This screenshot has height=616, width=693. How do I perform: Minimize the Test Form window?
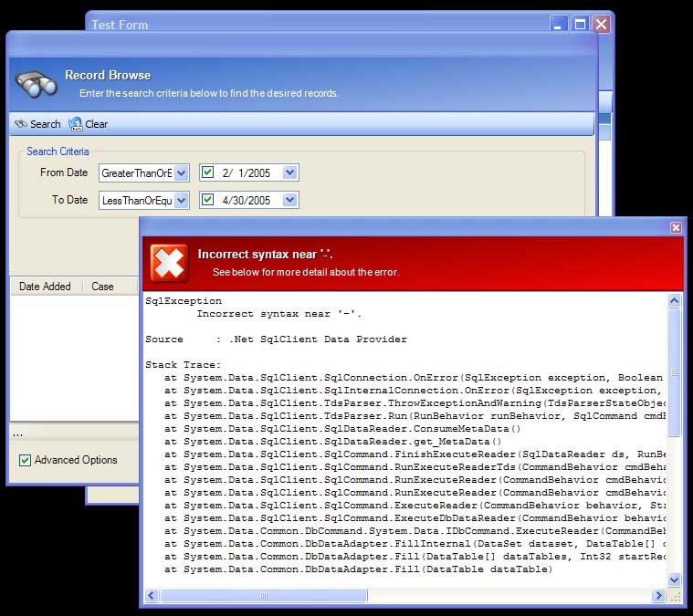pyautogui.click(x=559, y=25)
